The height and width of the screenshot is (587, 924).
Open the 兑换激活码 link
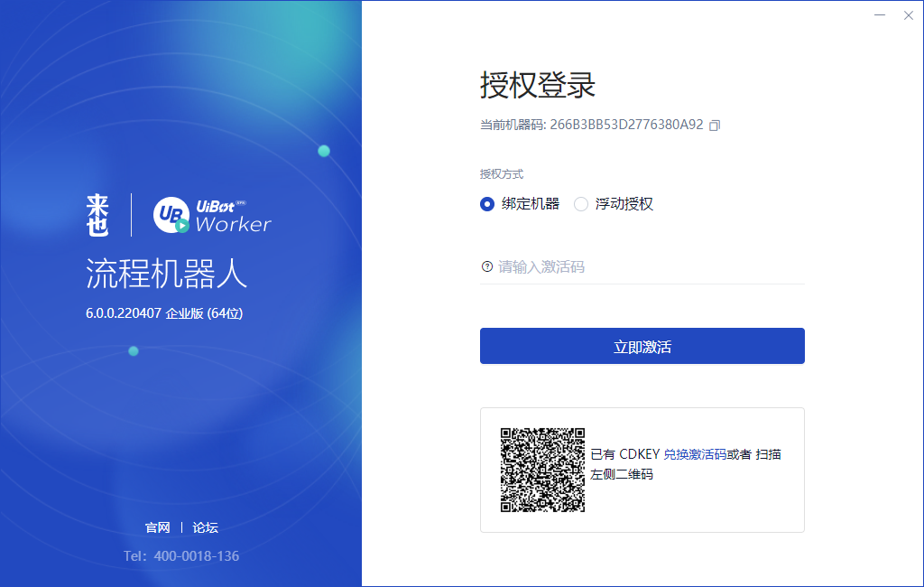pos(695,454)
